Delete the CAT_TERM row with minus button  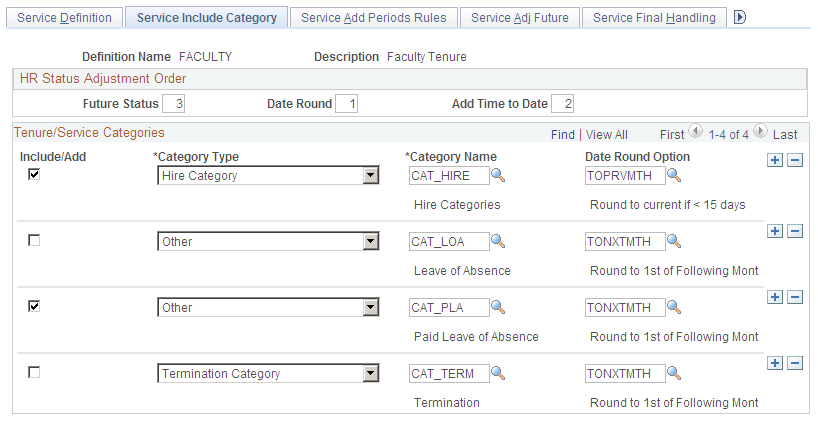click(x=795, y=363)
